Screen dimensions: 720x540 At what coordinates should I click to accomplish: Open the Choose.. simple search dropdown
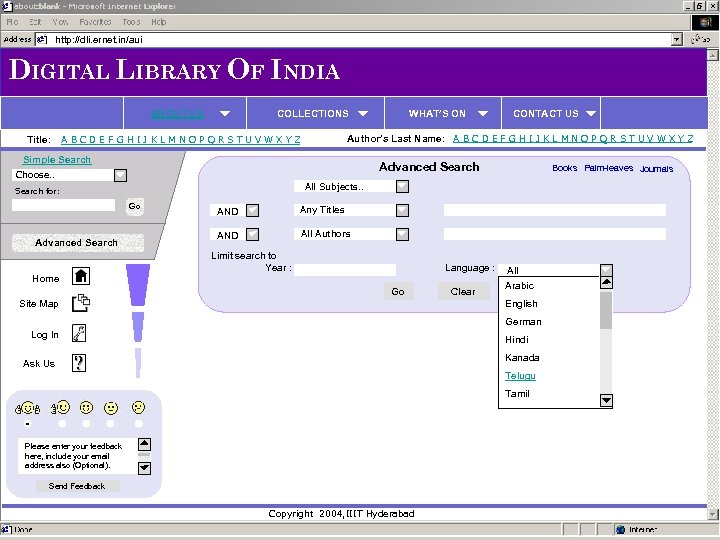pyautogui.click(x=120, y=175)
